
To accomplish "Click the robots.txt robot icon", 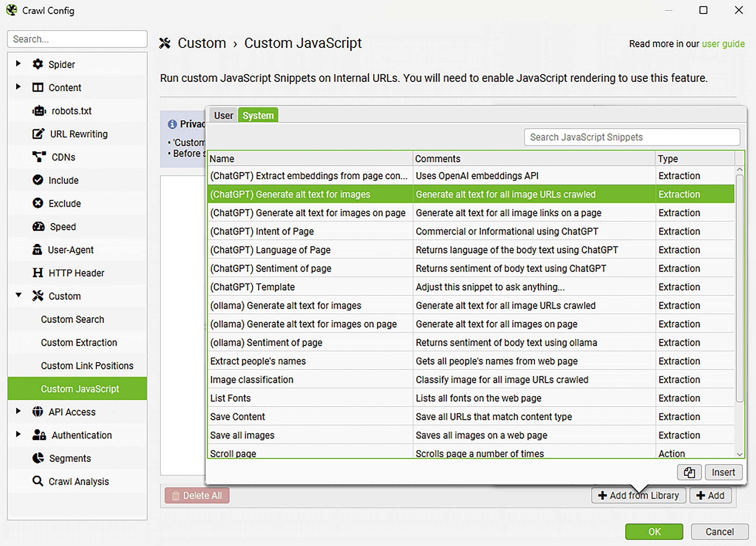I will click(x=39, y=111).
